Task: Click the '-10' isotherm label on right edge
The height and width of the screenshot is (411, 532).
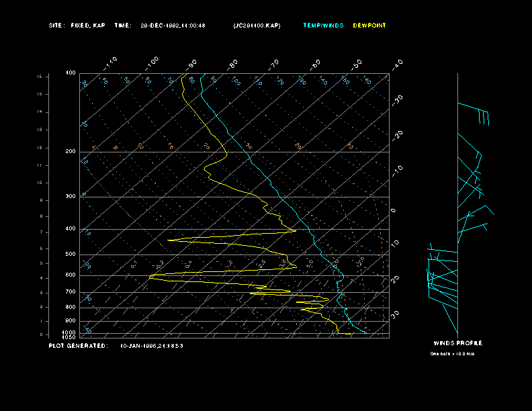Action: coord(397,171)
